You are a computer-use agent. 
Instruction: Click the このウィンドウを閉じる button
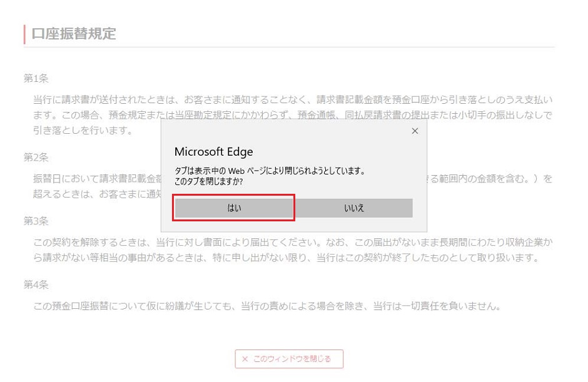tap(289, 359)
